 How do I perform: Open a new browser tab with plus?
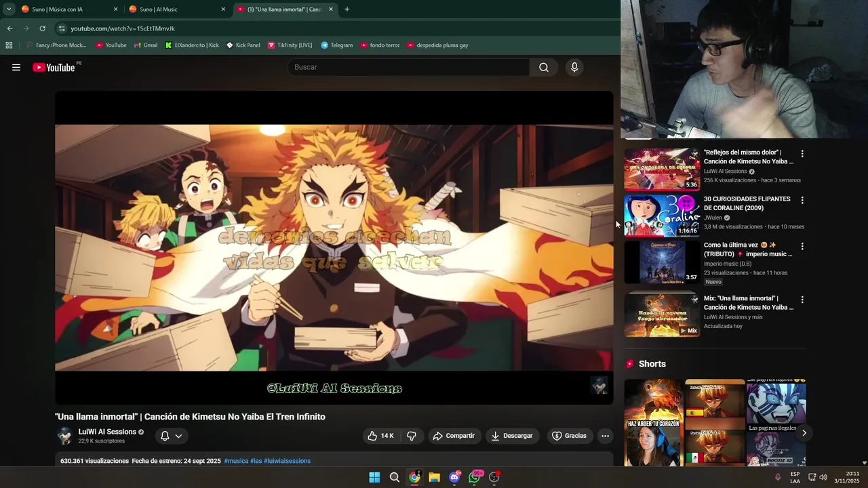point(347,9)
